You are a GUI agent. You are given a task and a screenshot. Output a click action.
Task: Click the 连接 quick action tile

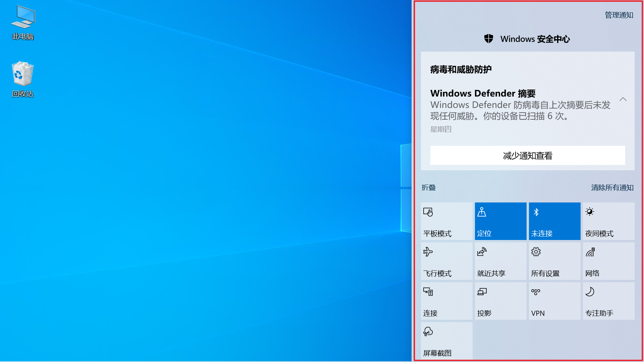(446, 301)
